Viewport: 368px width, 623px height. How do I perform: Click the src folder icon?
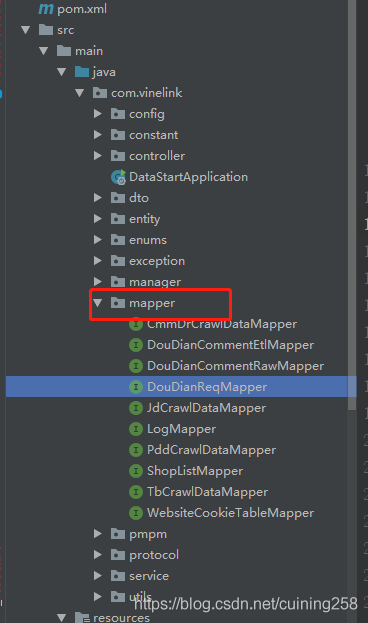tap(46, 30)
